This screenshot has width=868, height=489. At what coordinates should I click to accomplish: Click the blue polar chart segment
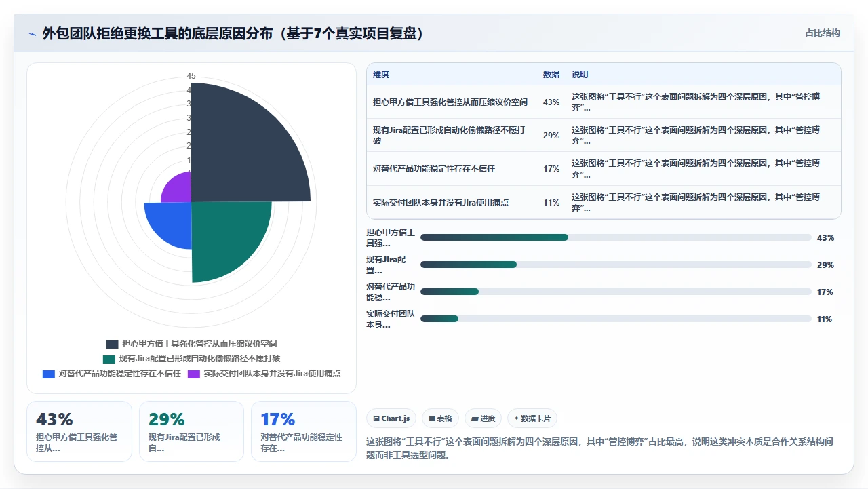coord(171,222)
